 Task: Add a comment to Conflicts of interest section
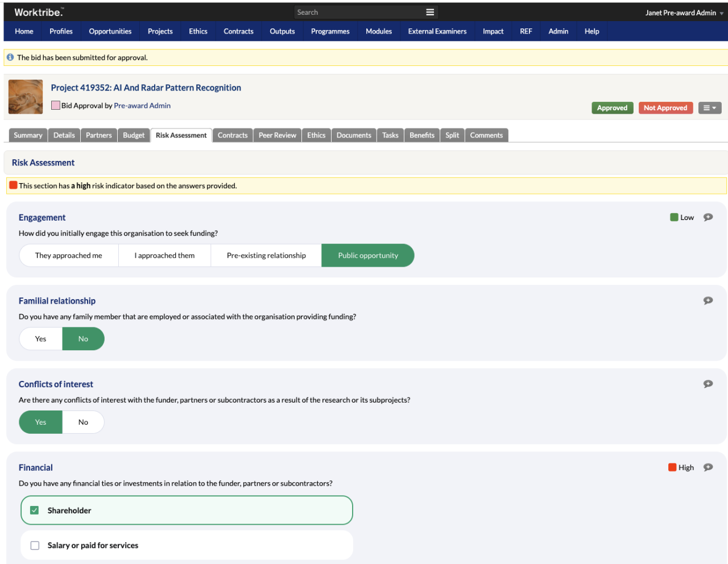tap(708, 384)
